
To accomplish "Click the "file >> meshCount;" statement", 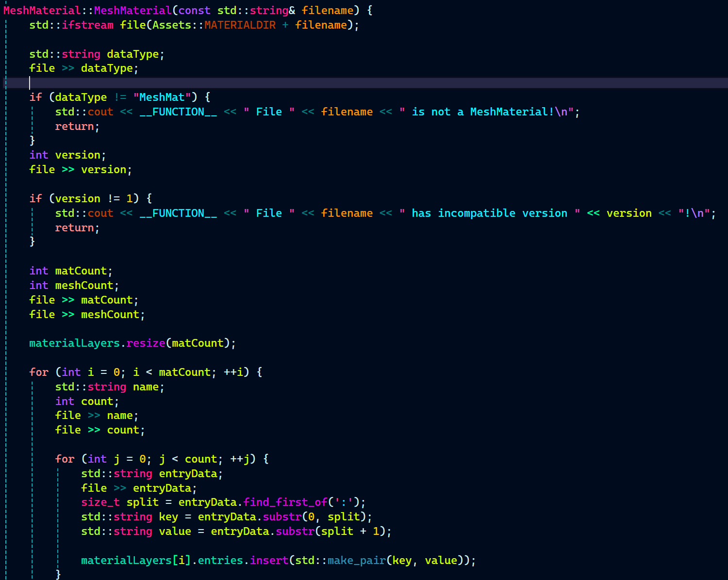I will tap(87, 315).
